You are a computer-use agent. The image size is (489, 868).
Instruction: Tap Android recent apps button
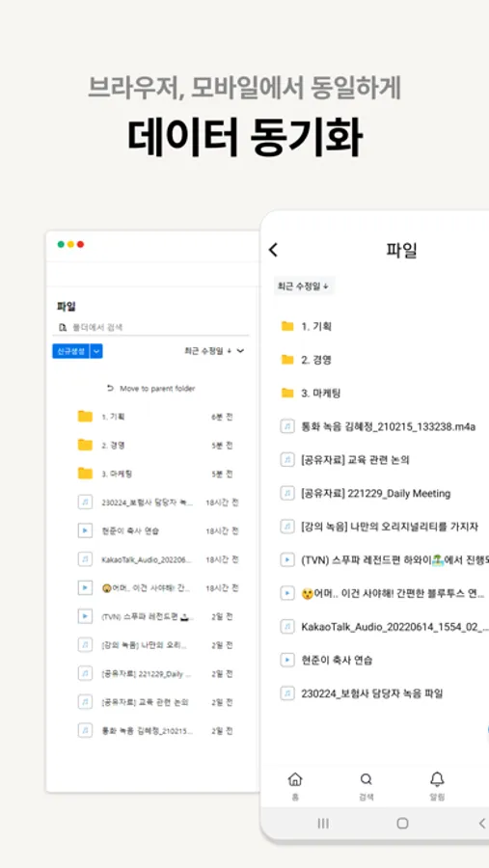point(323,824)
